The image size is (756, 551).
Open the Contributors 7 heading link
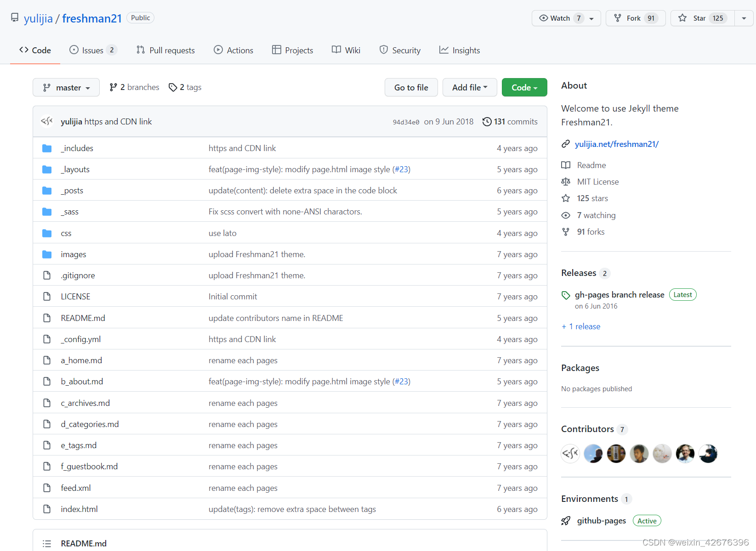(594, 429)
